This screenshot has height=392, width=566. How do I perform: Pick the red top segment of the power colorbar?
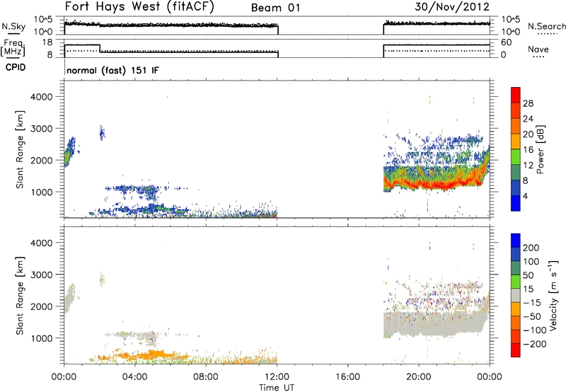pyautogui.click(x=516, y=95)
